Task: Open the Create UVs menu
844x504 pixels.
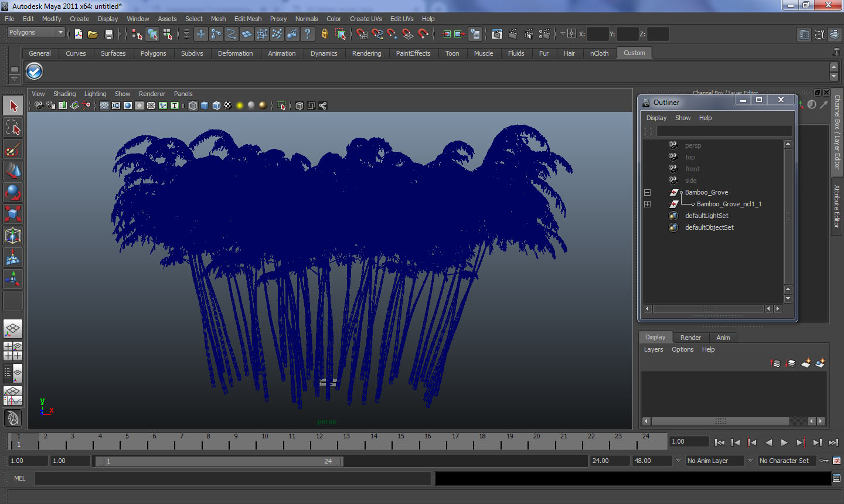Action: click(366, 19)
